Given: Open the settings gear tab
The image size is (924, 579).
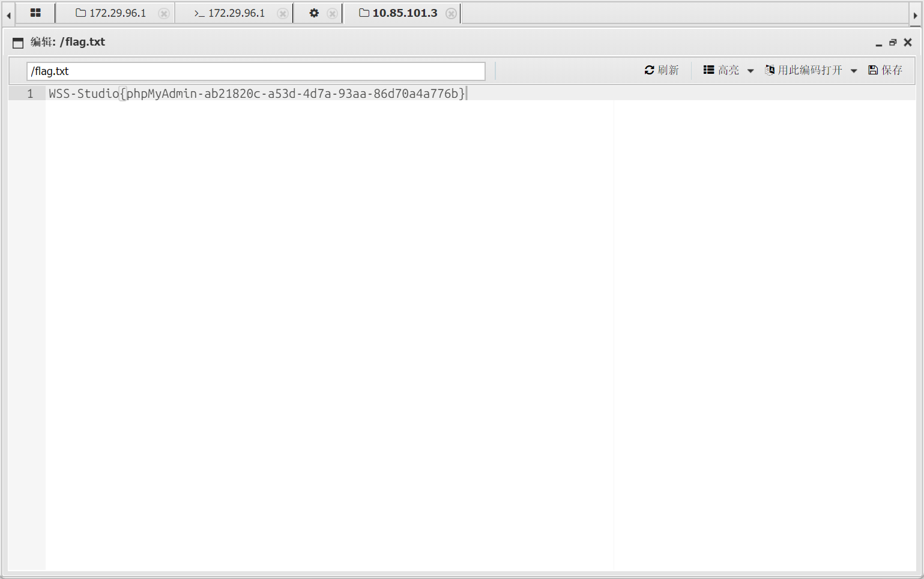Looking at the screenshot, I should pyautogui.click(x=314, y=13).
